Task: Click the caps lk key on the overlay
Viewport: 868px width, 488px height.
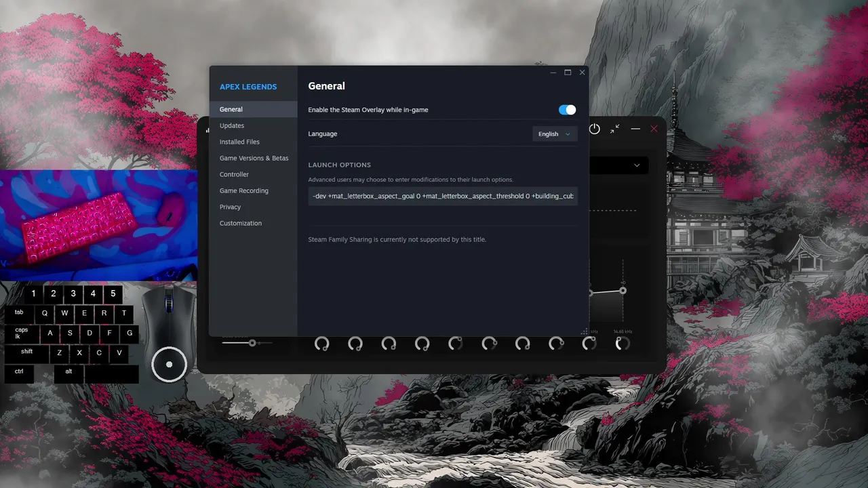Action: pyautogui.click(x=22, y=334)
